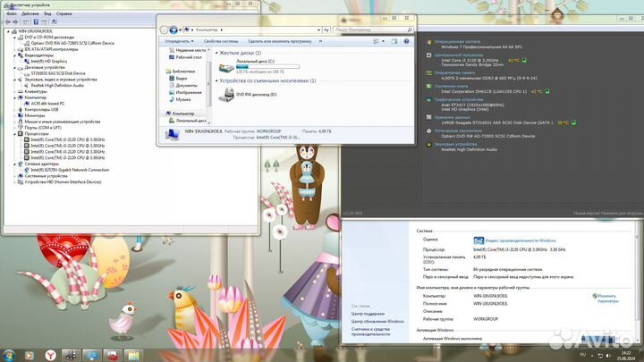Select Optiarc DVD RW AD-7280S device
Viewport: 644px width, 362px height.
coord(72,43)
